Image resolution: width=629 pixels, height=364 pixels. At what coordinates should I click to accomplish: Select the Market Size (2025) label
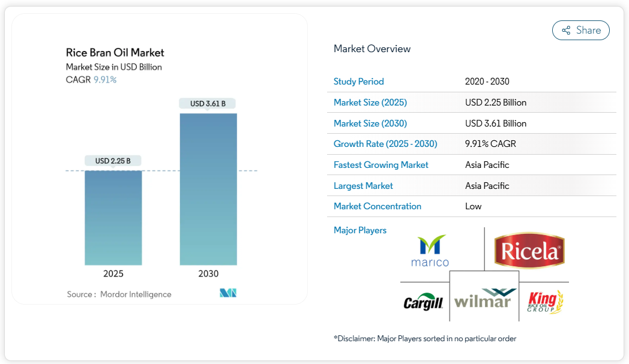click(x=370, y=103)
